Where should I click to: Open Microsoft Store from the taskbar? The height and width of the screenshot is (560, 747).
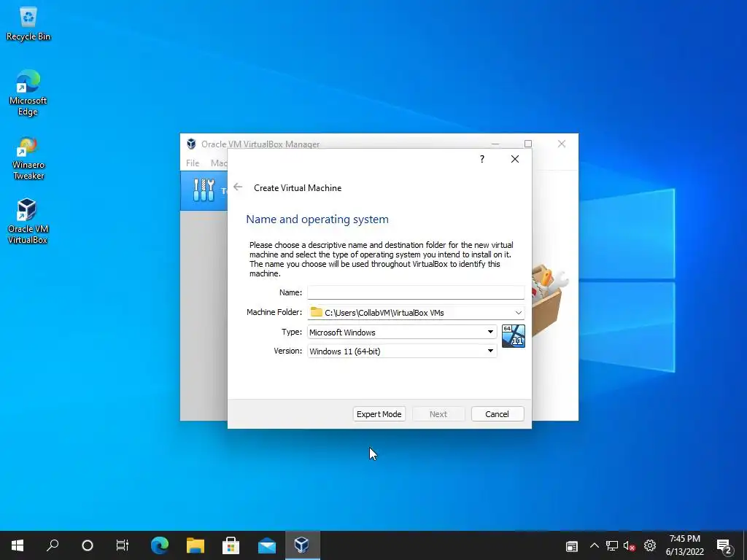coord(231,545)
